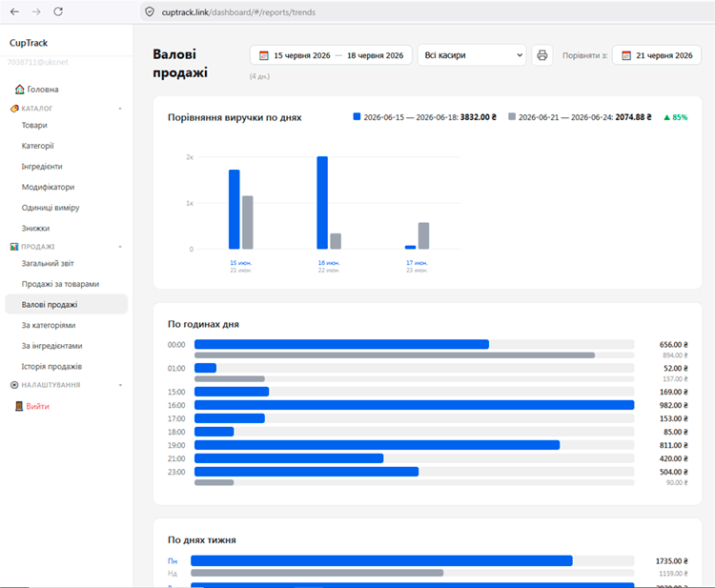715x588 pixels.
Task: Toggle the blue legend swatch for 2026-06-15 series
Action: pyautogui.click(x=357, y=116)
